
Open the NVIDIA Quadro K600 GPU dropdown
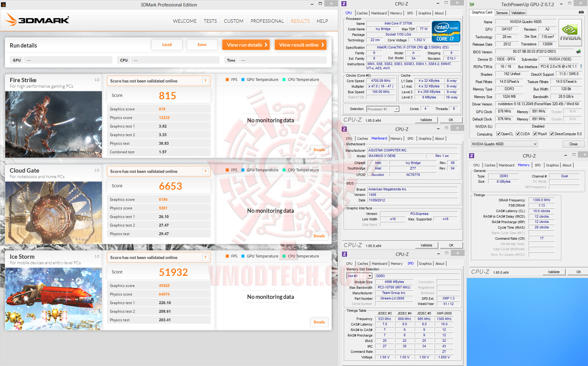click(504, 144)
